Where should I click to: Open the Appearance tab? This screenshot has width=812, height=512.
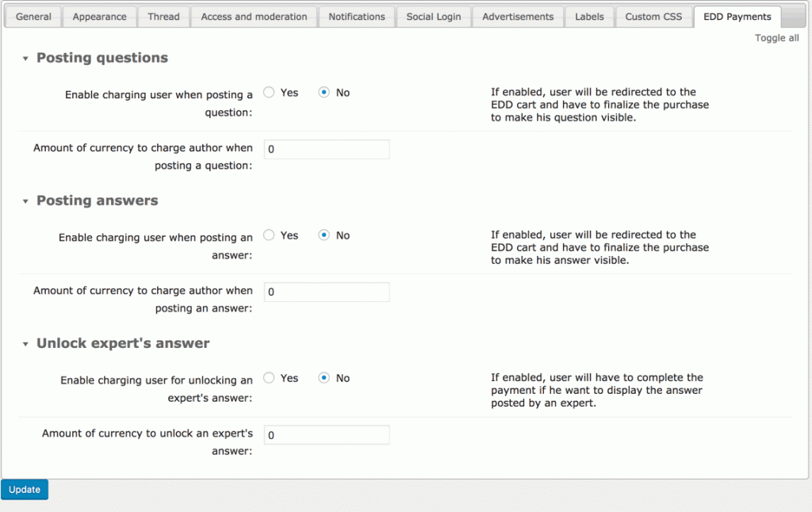pos(99,16)
